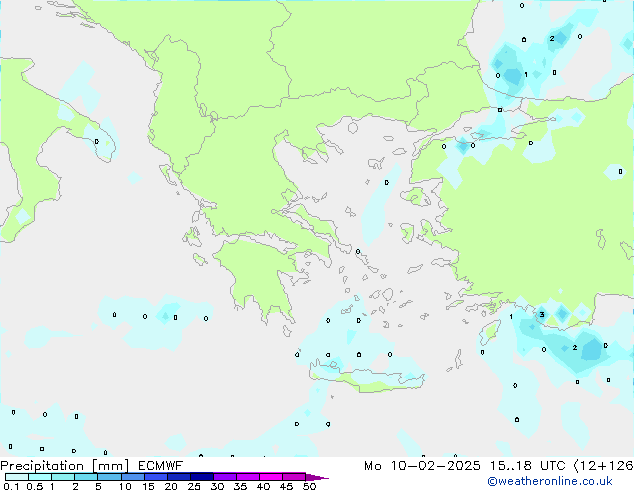
Task: Select the 0.1–0.5 mm legend swatch
Action: [17, 477]
